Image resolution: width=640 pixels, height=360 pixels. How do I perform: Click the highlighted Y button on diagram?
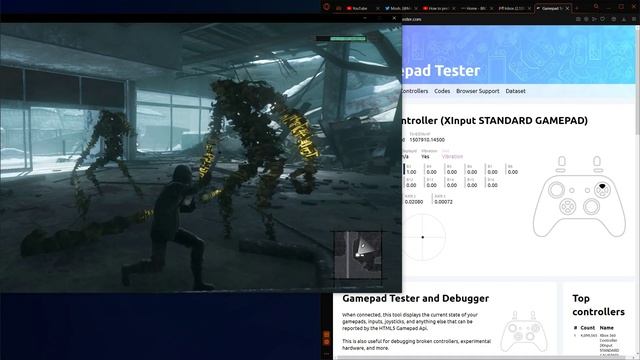(x=602, y=187)
